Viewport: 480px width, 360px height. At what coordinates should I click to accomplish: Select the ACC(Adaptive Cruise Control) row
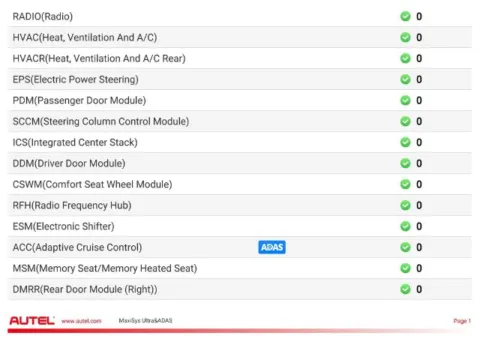pos(240,247)
